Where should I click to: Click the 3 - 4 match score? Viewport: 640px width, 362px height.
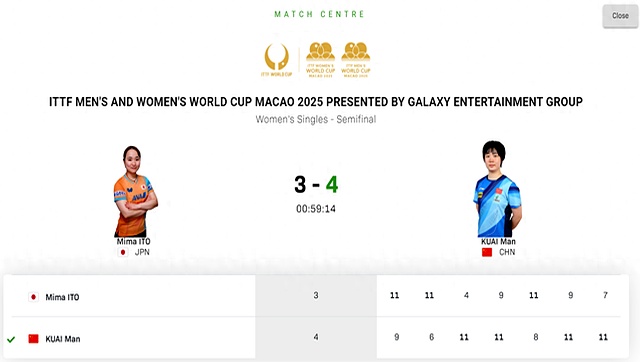316,184
